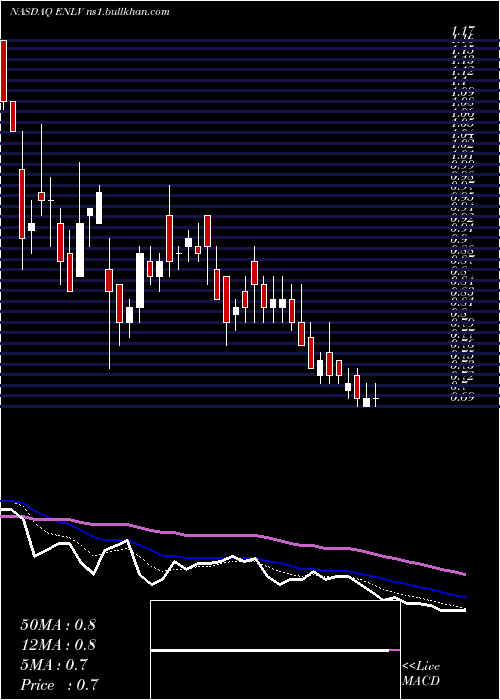
Task: Click the 5MA : 0.7 label
Action: (55, 665)
